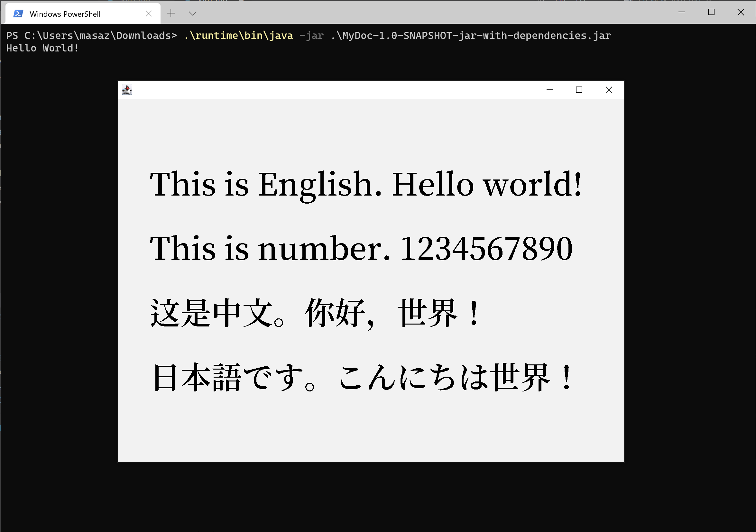Click the Japanese text line 日本語です
The height and width of the screenshot is (532, 756).
coord(362,377)
